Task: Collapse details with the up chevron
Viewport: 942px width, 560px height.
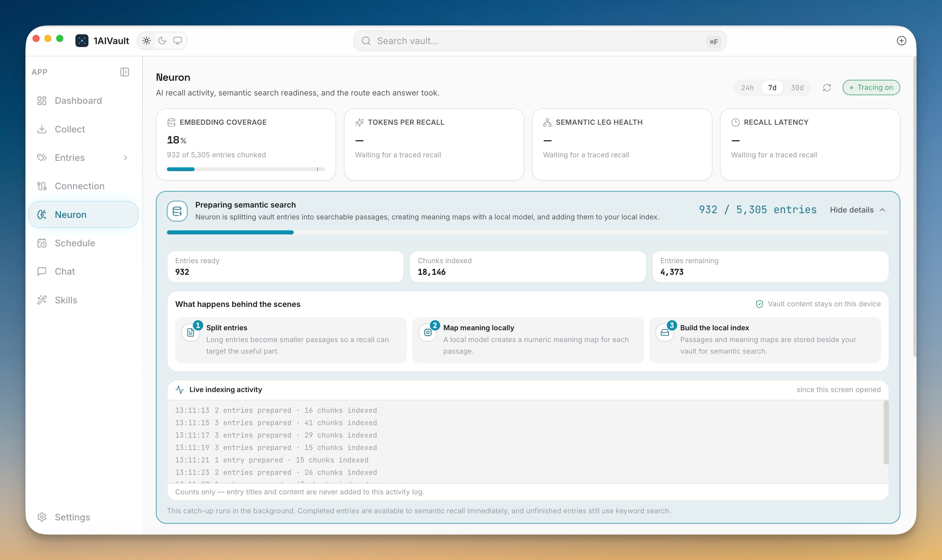Action: point(882,210)
